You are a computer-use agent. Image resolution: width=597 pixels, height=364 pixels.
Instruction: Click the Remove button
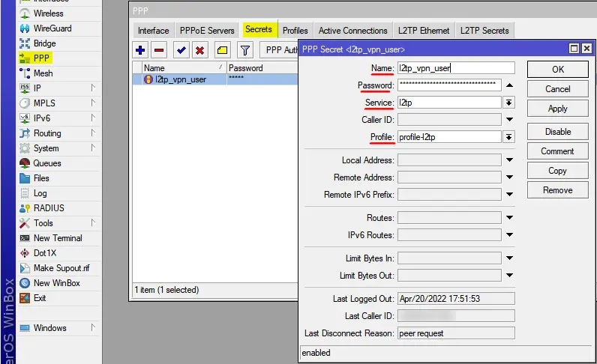click(x=558, y=189)
